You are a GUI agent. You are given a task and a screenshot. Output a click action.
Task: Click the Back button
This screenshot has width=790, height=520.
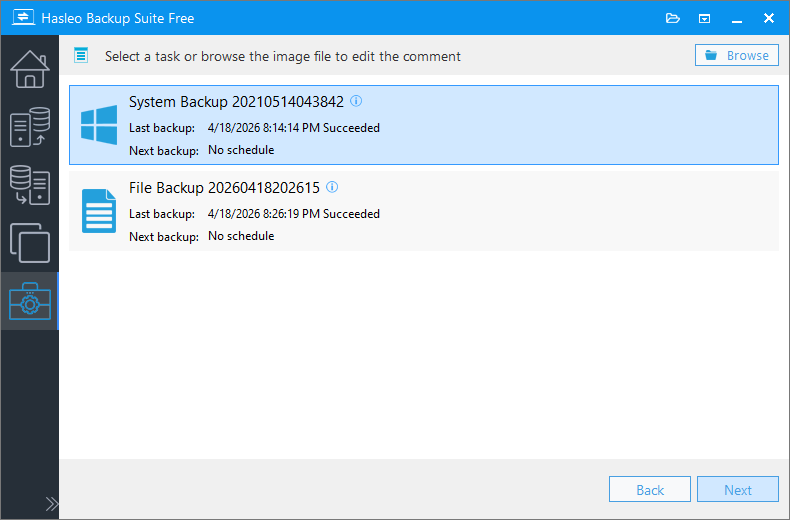649,489
